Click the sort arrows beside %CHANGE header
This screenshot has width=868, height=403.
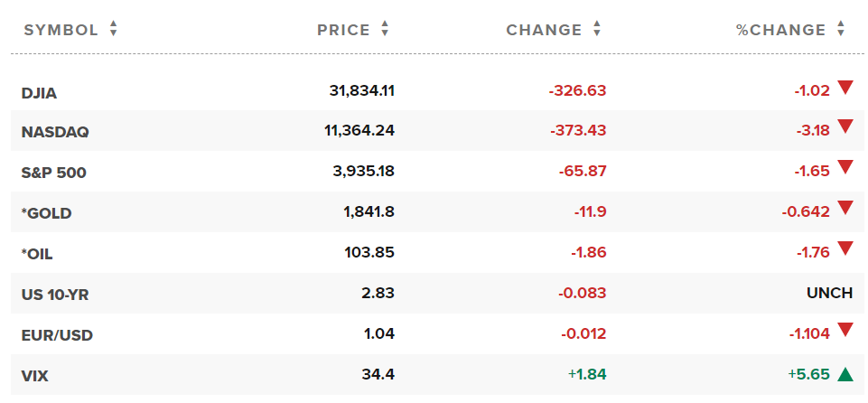pyautogui.click(x=841, y=30)
